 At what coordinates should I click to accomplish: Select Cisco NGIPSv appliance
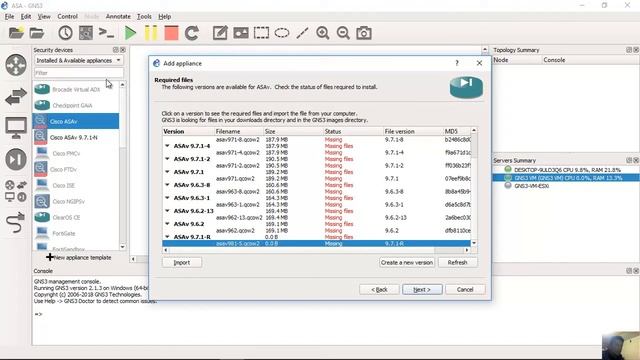click(x=76, y=201)
